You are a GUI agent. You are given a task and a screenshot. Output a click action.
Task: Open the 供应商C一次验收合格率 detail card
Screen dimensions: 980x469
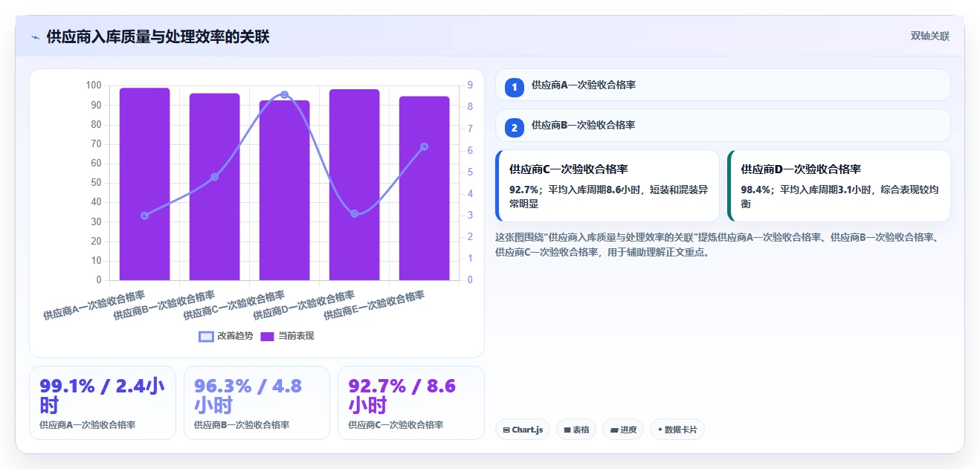point(607,186)
